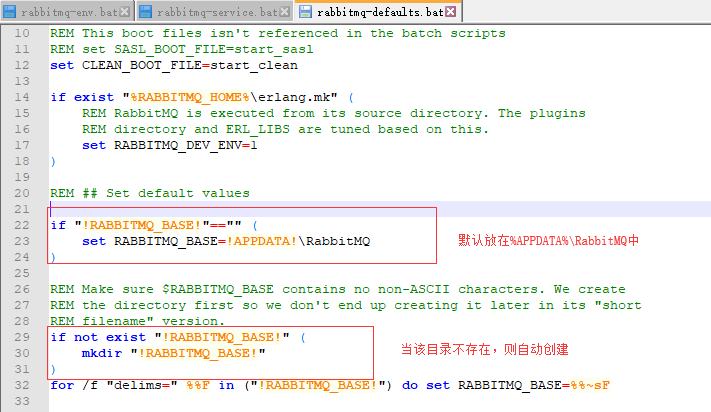
Task: Click line number 30 in the margin
Action: (x=22, y=354)
